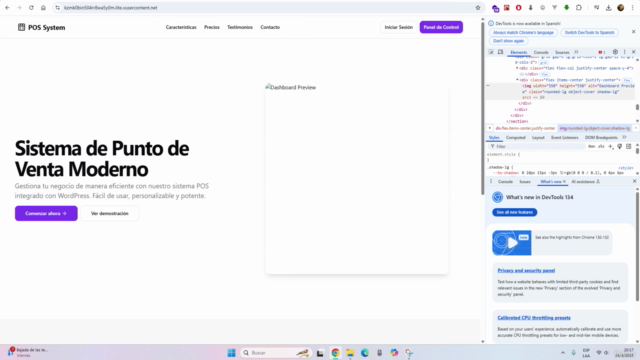
Task: Click the POS System logo icon
Action: (x=21, y=27)
